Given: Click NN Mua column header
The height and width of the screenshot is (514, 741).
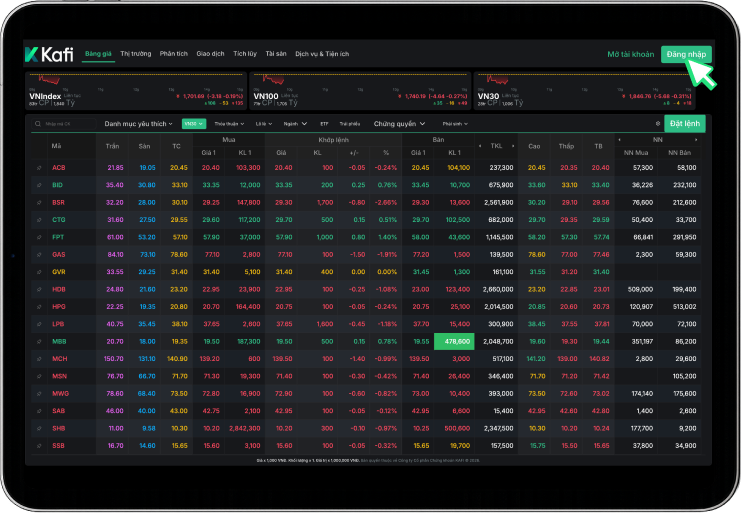Looking at the screenshot, I should click(x=636, y=153).
